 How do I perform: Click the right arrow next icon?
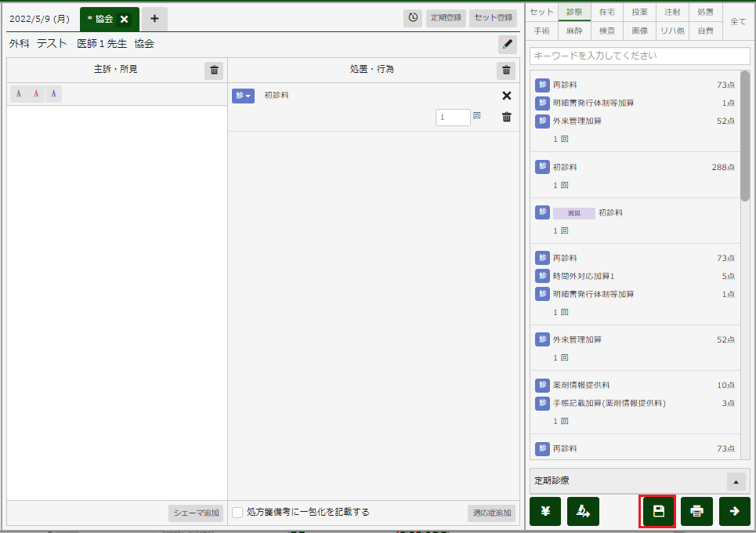735,511
